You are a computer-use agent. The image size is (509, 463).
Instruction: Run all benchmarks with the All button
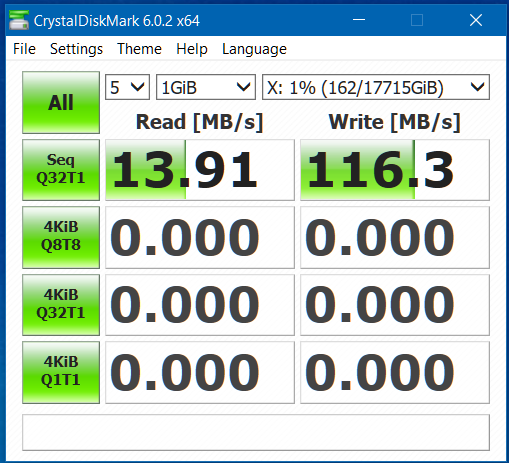pyautogui.click(x=61, y=102)
